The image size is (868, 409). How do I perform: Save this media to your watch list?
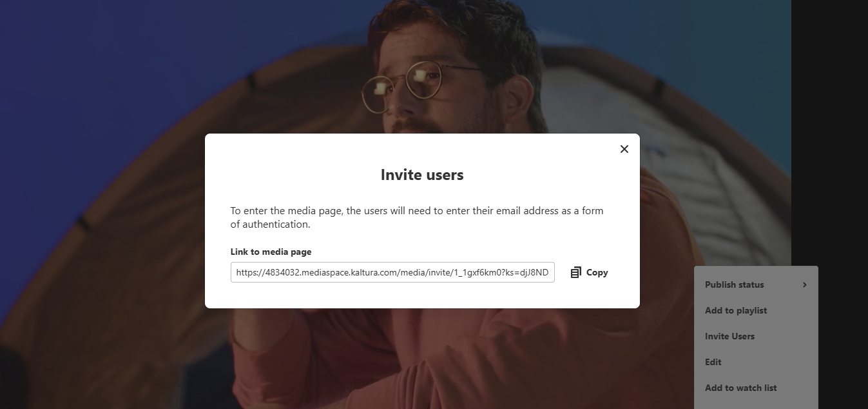click(x=740, y=388)
